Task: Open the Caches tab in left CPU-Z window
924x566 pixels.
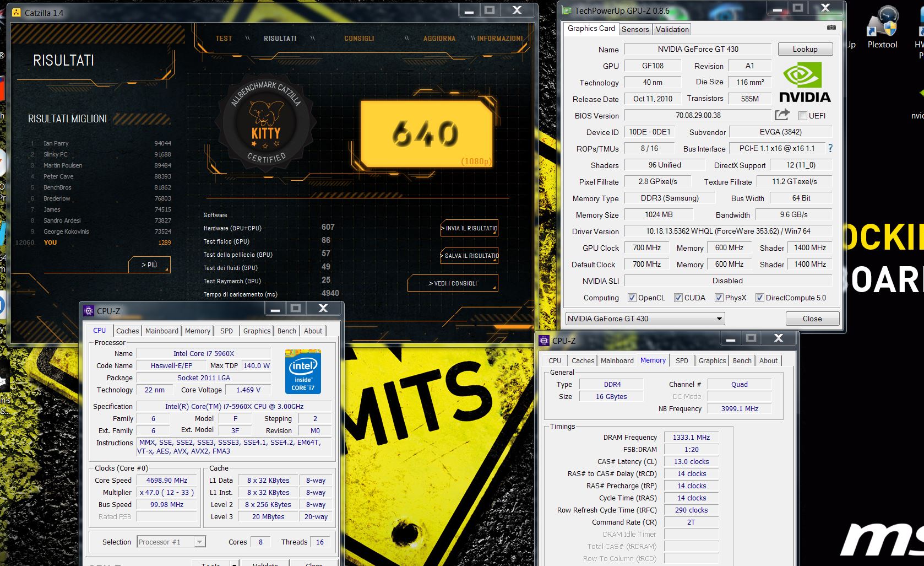Action: pyautogui.click(x=127, y=331)
